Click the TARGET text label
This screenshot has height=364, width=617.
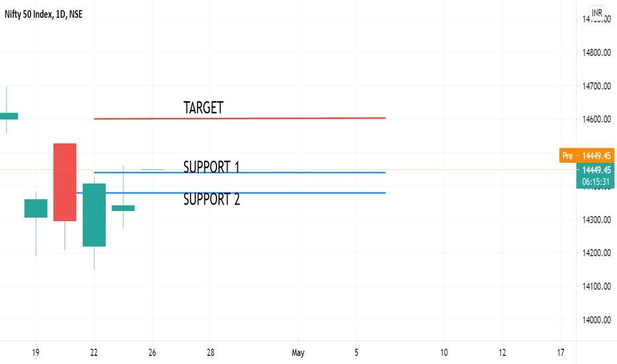pos(203,107)
